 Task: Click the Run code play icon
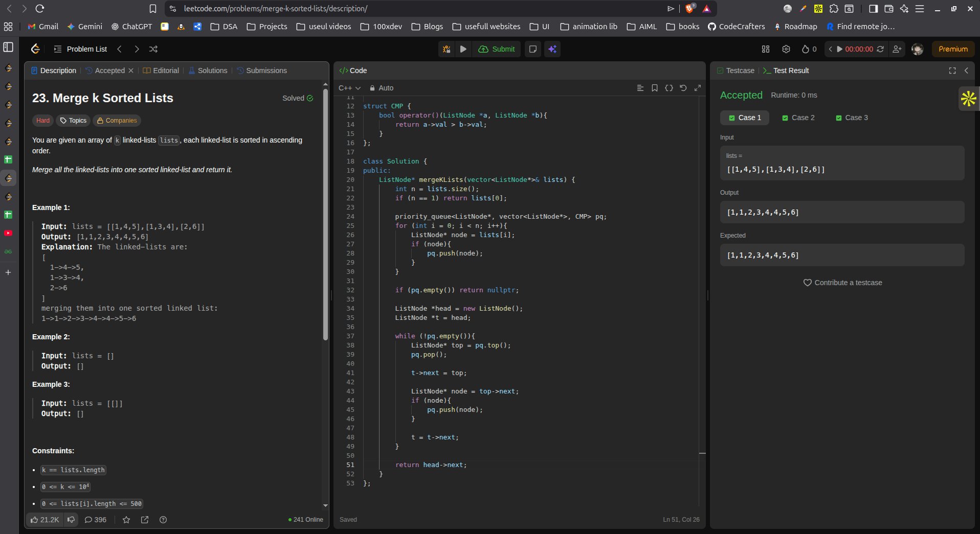coord(463,49)
